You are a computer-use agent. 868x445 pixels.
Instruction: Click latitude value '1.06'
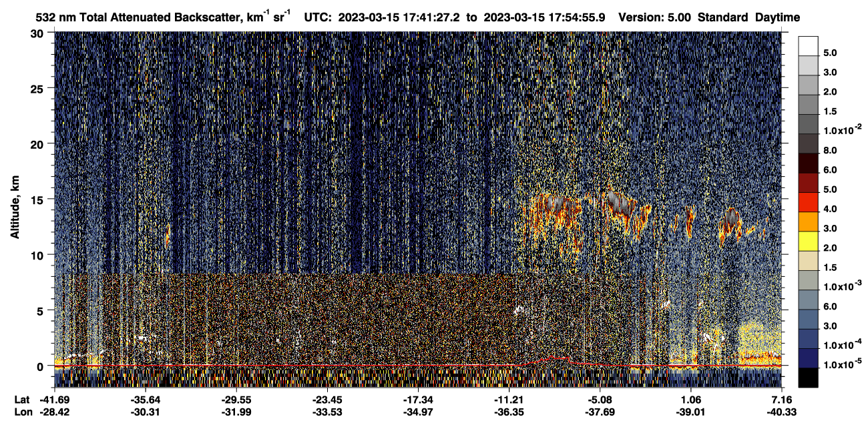click(x=690, y=399)
